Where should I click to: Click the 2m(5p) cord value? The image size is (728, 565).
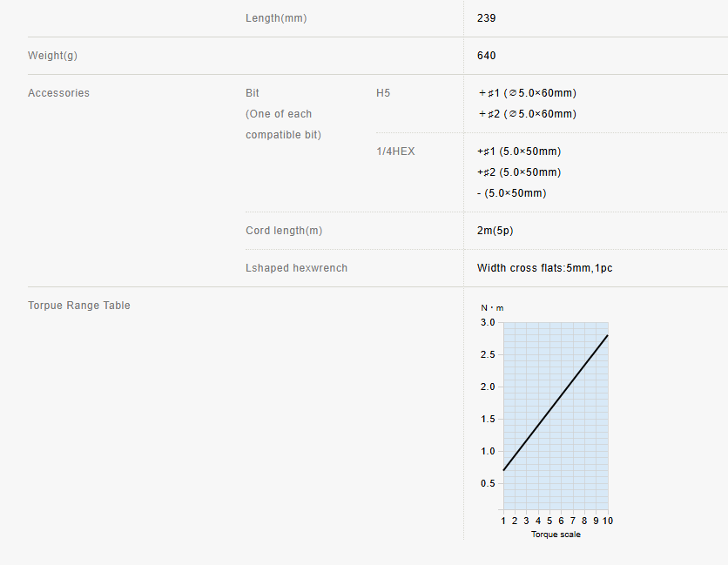click(495, 231)
